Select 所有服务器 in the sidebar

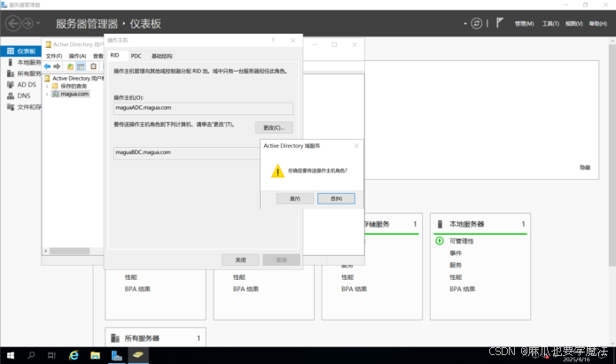point(24,74)
